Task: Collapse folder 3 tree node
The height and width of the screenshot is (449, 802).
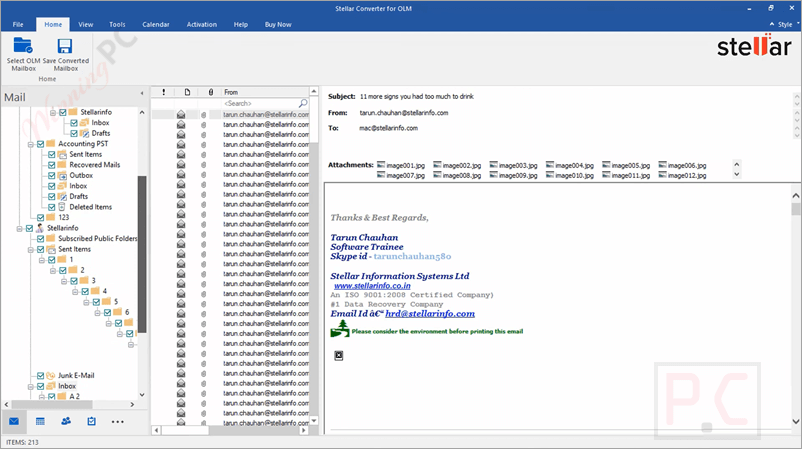Action: [64, 281]
